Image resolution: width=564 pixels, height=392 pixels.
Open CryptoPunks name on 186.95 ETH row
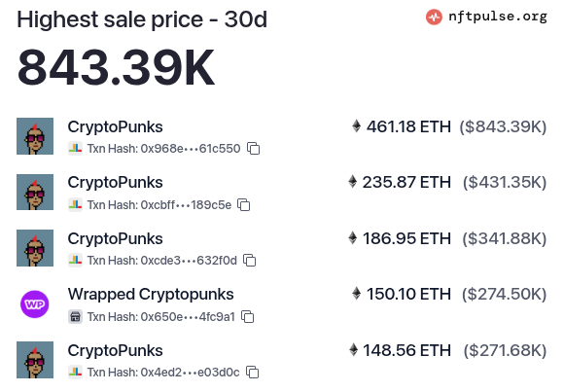115,238
